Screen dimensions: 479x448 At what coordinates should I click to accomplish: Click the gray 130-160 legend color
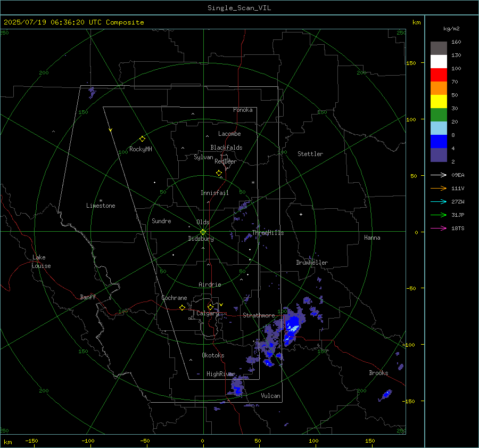tap(439, 48)
